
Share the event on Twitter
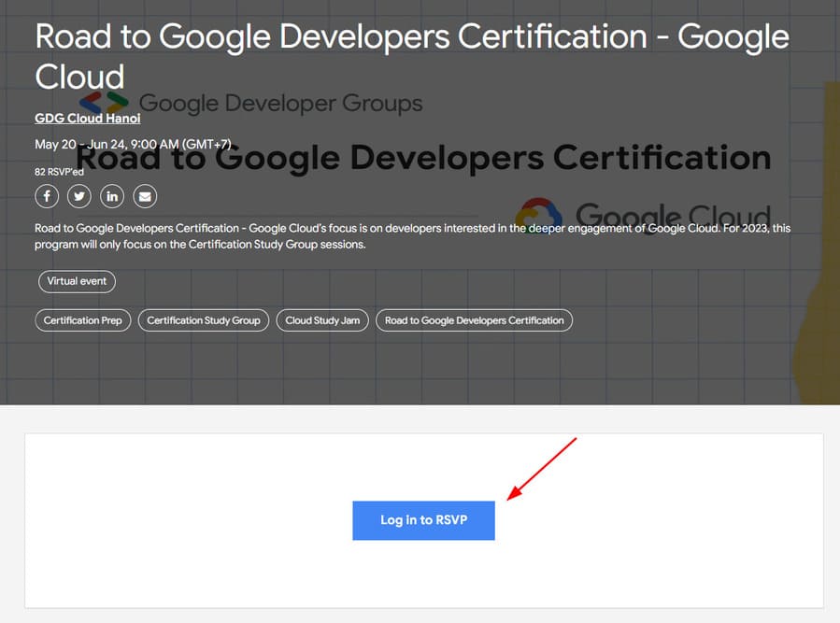[79, 196]
